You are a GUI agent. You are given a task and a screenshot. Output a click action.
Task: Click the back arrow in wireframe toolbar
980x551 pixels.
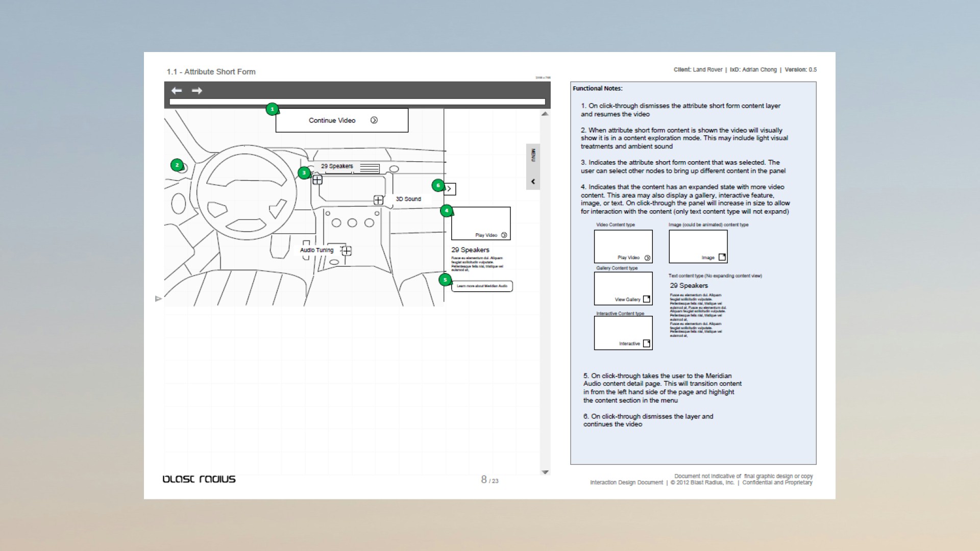click(177, 91)
